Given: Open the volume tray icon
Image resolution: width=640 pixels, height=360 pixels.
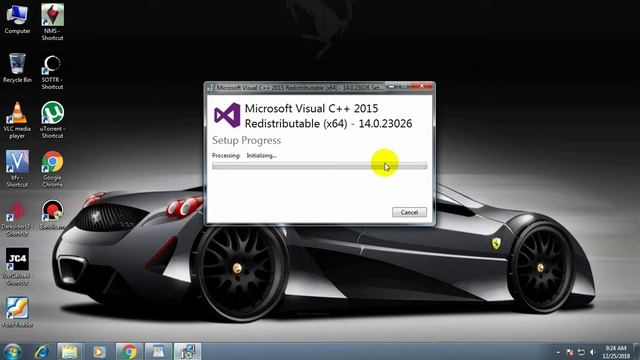Looking at the screenshot, I should (x=593, y=352).
